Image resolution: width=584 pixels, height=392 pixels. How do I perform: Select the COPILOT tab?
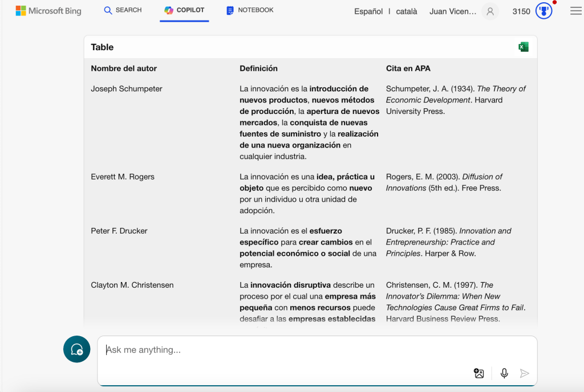coord(184,10)
